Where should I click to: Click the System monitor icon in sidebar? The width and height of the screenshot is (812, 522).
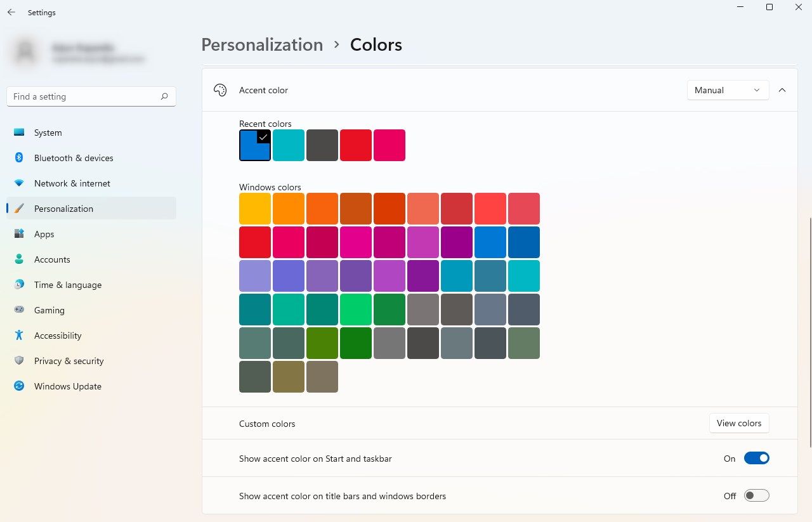(x=19, y=133)
